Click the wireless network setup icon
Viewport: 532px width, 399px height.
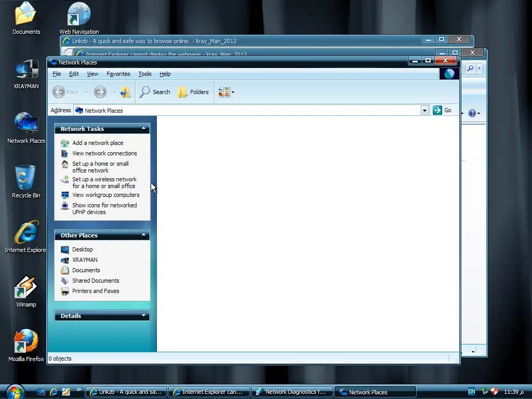65,180
